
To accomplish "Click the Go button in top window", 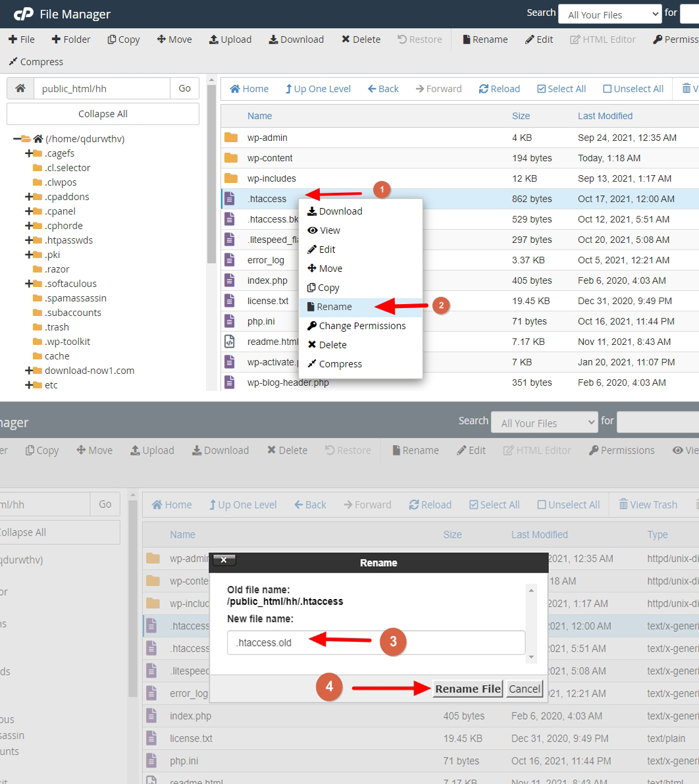I will point(184,88).
